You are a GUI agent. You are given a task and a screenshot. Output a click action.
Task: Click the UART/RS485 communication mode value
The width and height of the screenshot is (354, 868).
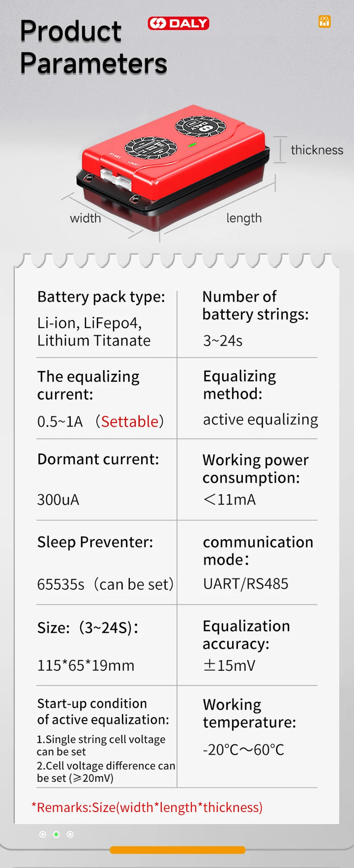pos(246,584)
